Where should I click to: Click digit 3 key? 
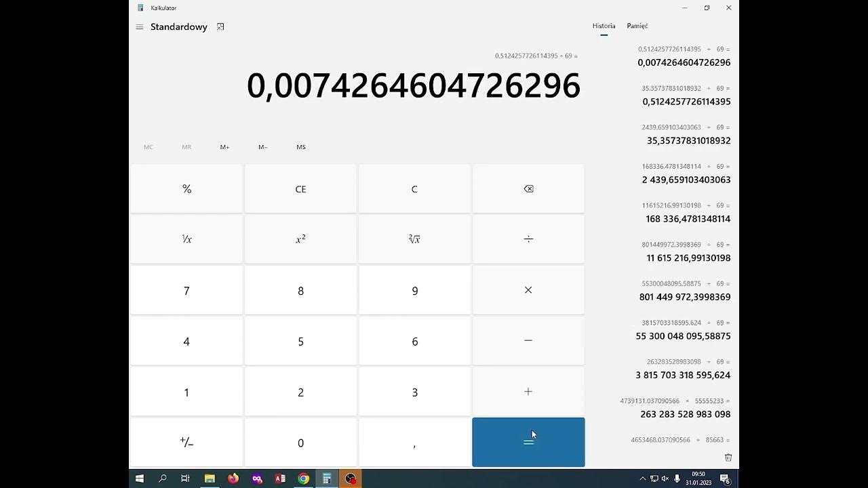click(x=414, y=392)
